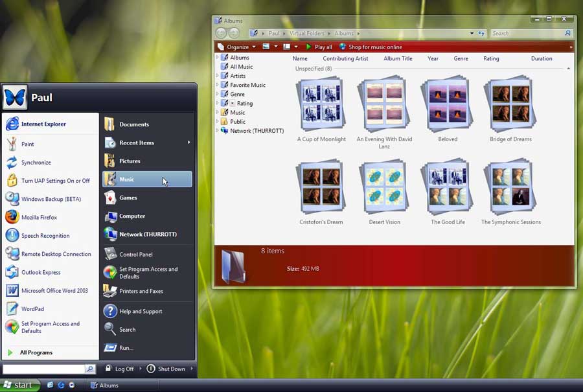The height and width of the screenshot is (392, 583).
Task: Open Help and Support
Action: (141, 312)
